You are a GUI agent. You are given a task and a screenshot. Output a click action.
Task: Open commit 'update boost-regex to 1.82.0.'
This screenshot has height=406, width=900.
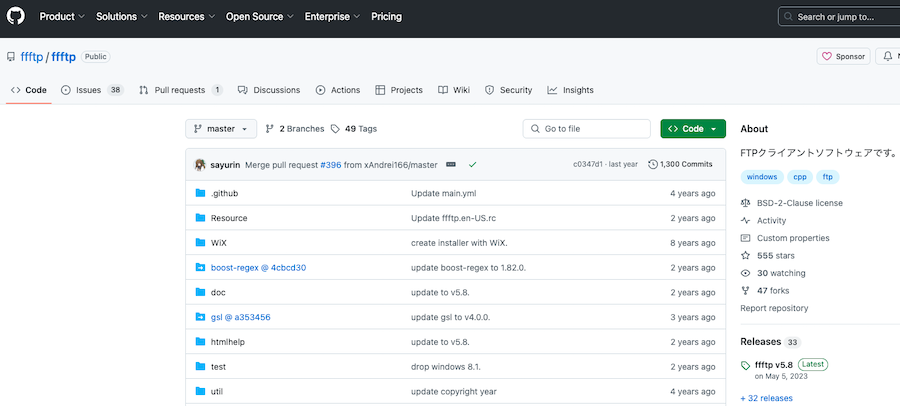(x=468, y=268)
